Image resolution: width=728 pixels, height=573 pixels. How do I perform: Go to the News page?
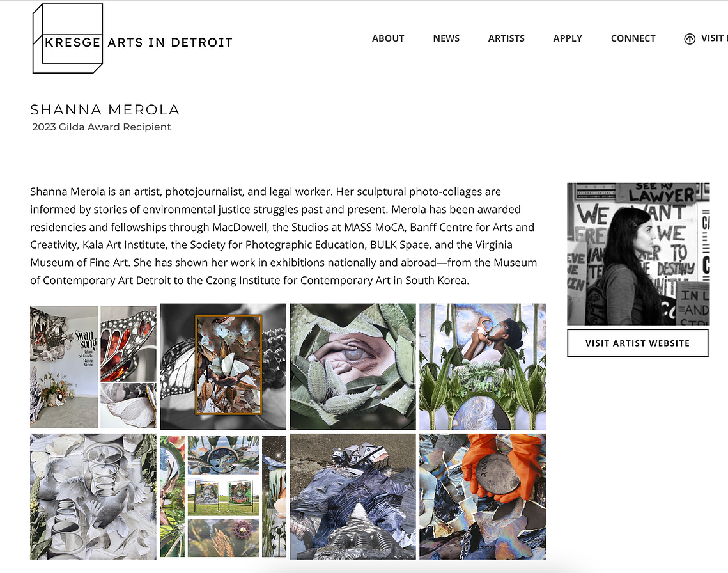click(446, 38)
